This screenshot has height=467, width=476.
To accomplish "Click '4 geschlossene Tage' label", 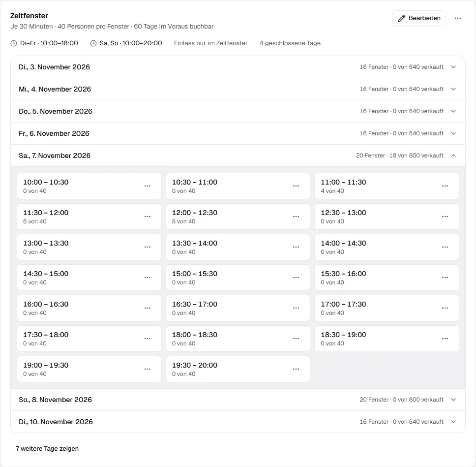I will coord(290,43).
